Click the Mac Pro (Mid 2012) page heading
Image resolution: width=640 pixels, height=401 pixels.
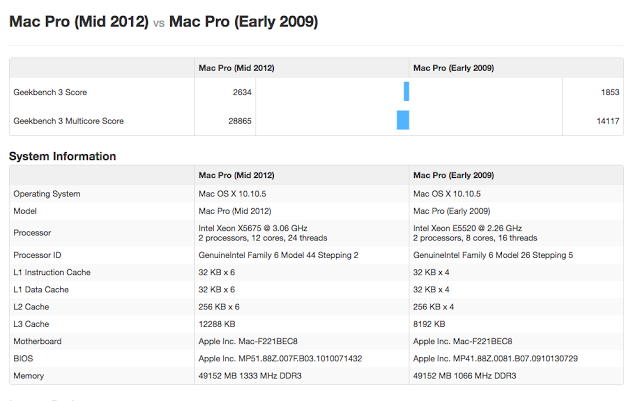click(79, 22)
